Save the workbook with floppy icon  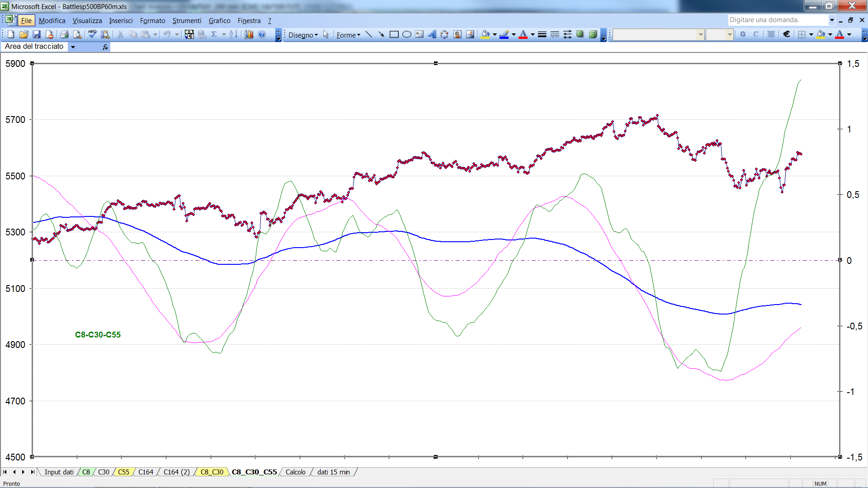[x=37, y=34]
